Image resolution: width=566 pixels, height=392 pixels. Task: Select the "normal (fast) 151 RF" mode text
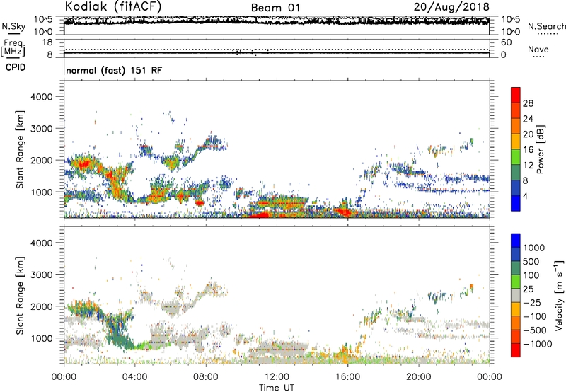(114, 70)
